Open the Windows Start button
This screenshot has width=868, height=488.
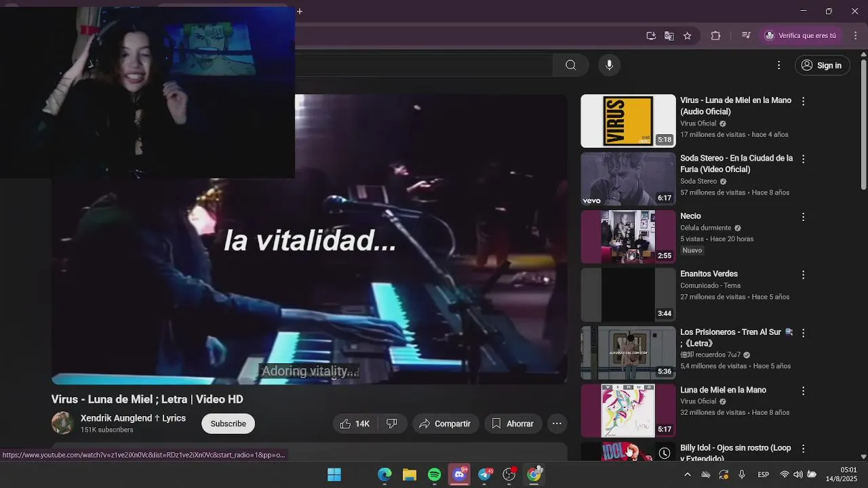pos(334,474)
